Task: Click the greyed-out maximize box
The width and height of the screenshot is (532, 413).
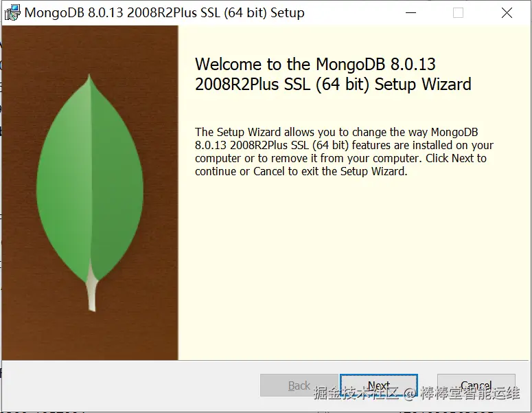Action: [x=458, y=13]
